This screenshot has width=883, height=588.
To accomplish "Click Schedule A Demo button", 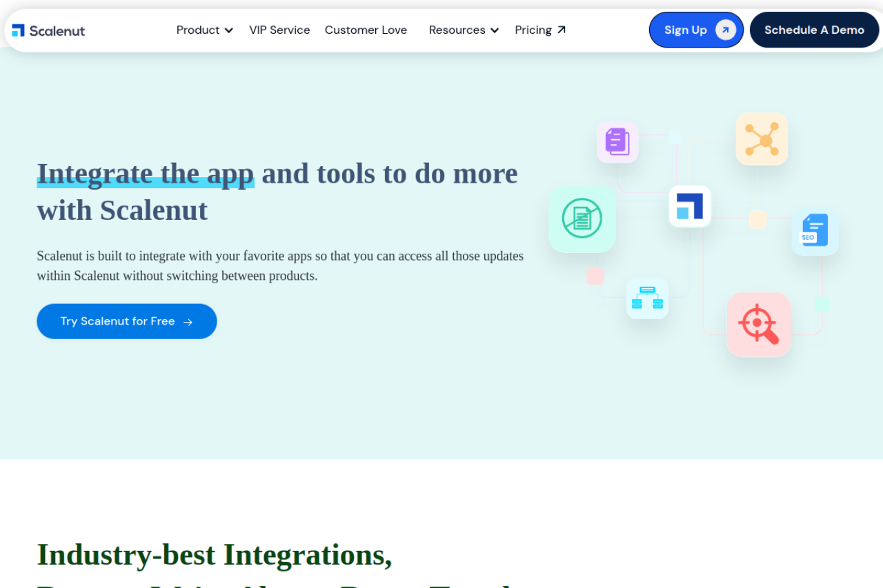I will coord(814,30).
